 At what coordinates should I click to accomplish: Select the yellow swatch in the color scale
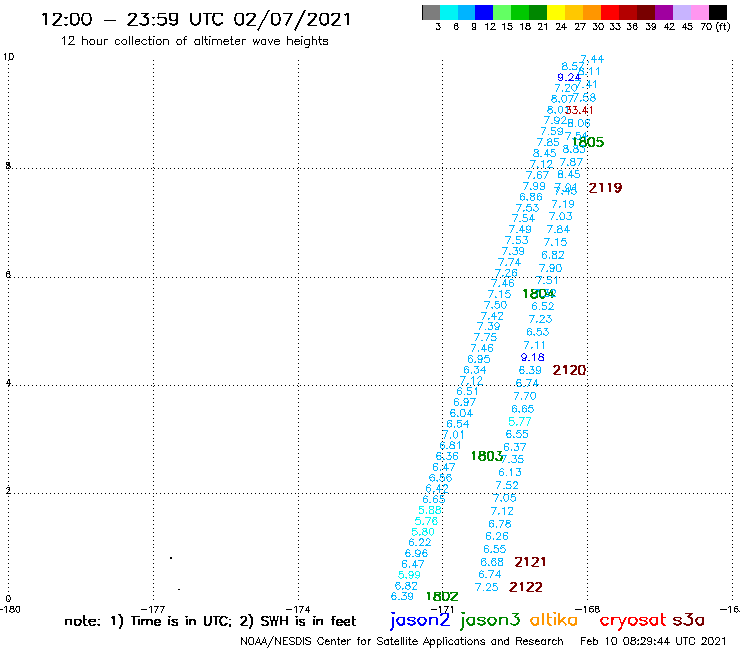pos(556,12)
